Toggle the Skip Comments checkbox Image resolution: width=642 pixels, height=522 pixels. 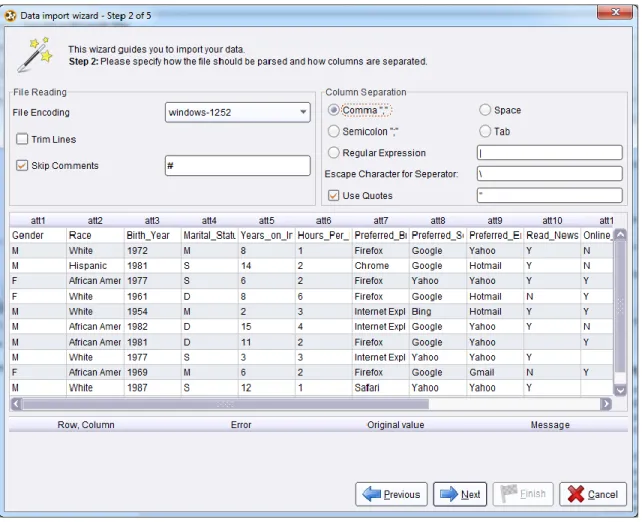(22, 165)
